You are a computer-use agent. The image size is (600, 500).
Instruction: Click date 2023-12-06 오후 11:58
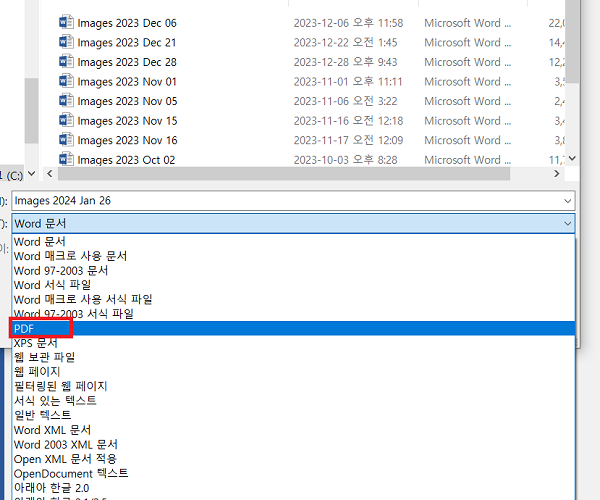pyautogui.click(x=348, y=23)
